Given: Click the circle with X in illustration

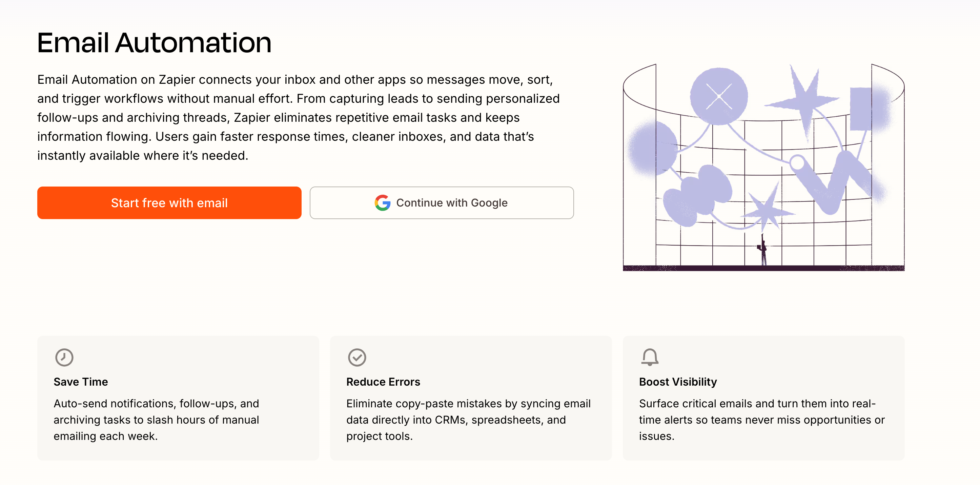Looking at the screenshot, I should pyautogui.click(x=719, y=96).
